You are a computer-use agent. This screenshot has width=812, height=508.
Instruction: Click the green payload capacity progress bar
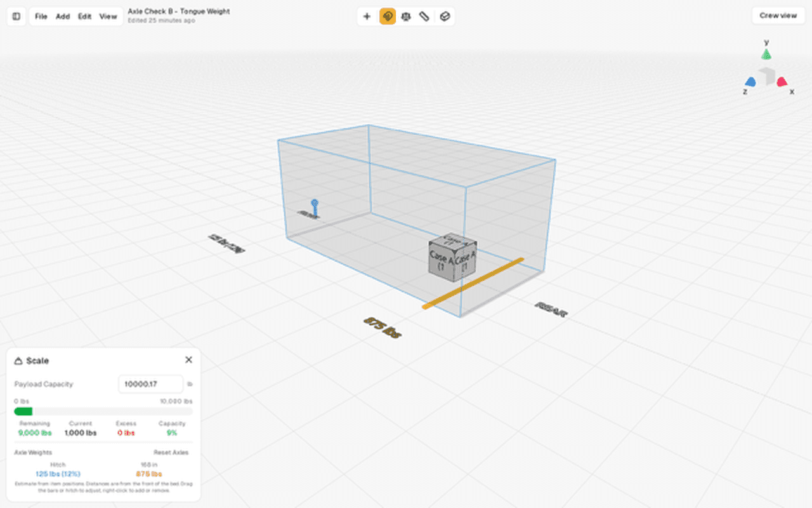(x=103, y=411)
